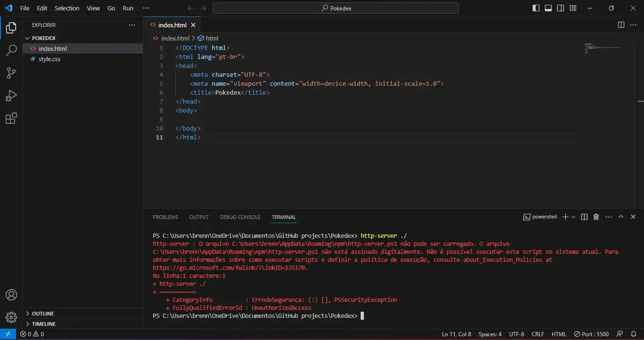Open the Run menu
This screenshot has width=644, height=340.
128,8
